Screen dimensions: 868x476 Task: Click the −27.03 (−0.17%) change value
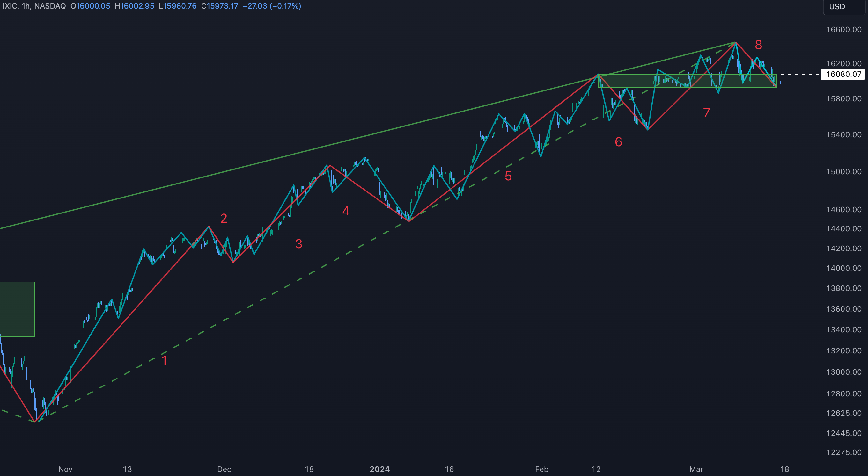[x=272, y=6]
